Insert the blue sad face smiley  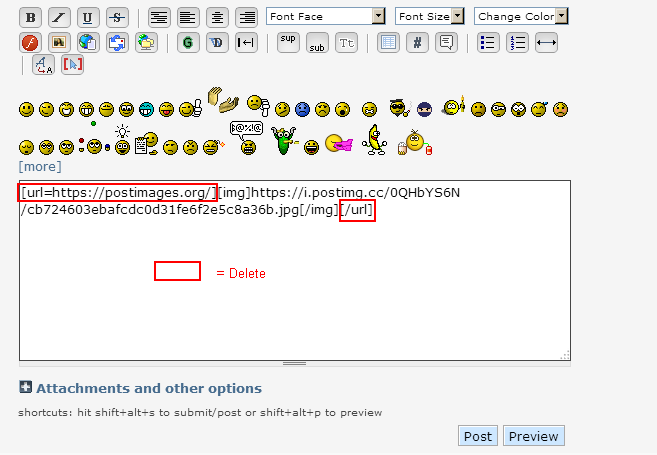pos(303,109)
